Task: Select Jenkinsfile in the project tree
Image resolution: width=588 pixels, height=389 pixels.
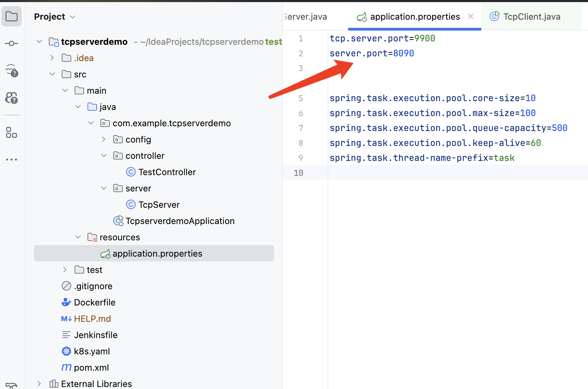Action: (96, 335)
